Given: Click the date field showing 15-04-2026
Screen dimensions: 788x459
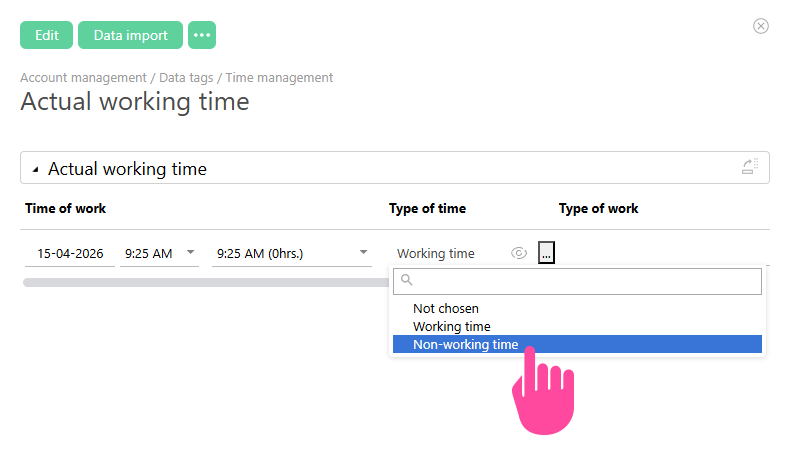Looking at the screenshot, I should click(70, 254).
